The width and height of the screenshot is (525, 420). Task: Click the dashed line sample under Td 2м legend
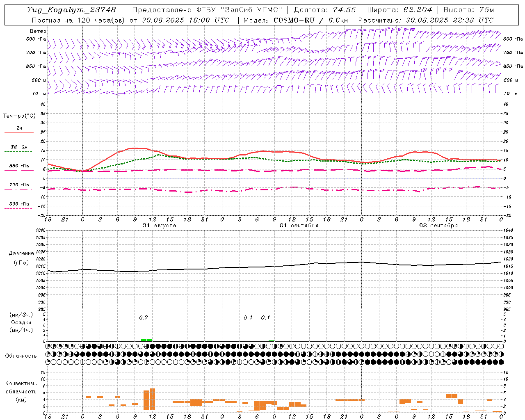[19, 152]
